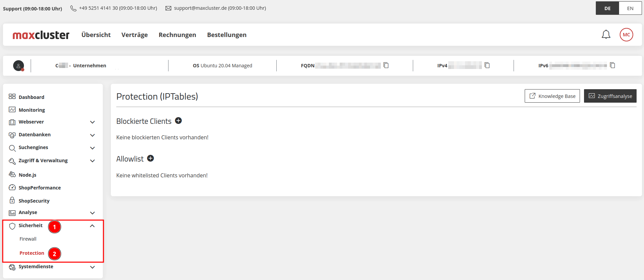Click the Suchengines magnifier icon
Viewport: 644px width, 280px height.
click(12, 148)
